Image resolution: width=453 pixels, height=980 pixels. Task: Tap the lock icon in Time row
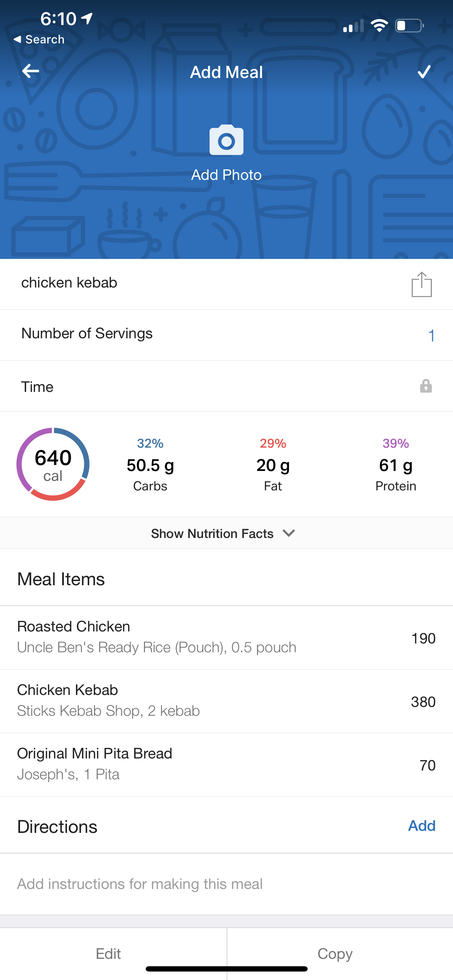[x=425, y=386]
